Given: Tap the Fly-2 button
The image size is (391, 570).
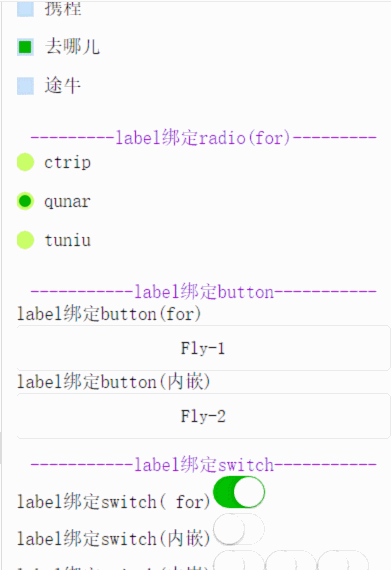Looking at the screenshot, I should click(x=203, y=416).
